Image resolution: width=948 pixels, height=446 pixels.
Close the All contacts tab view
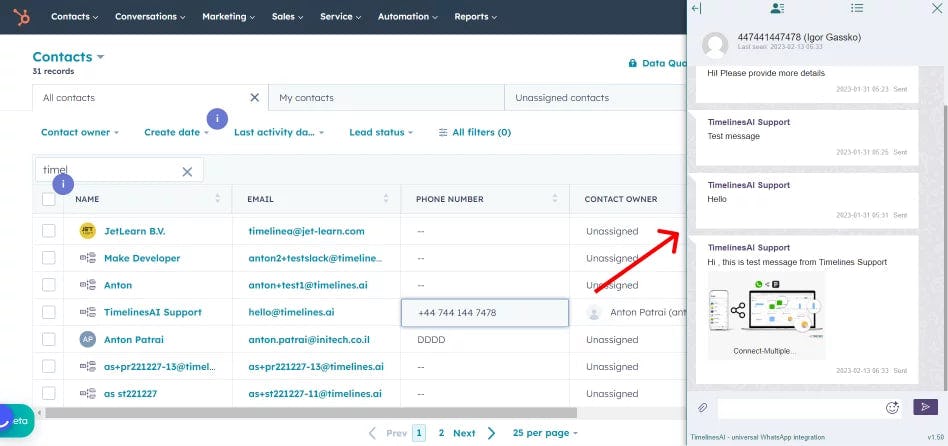click(x=255, y=97)
